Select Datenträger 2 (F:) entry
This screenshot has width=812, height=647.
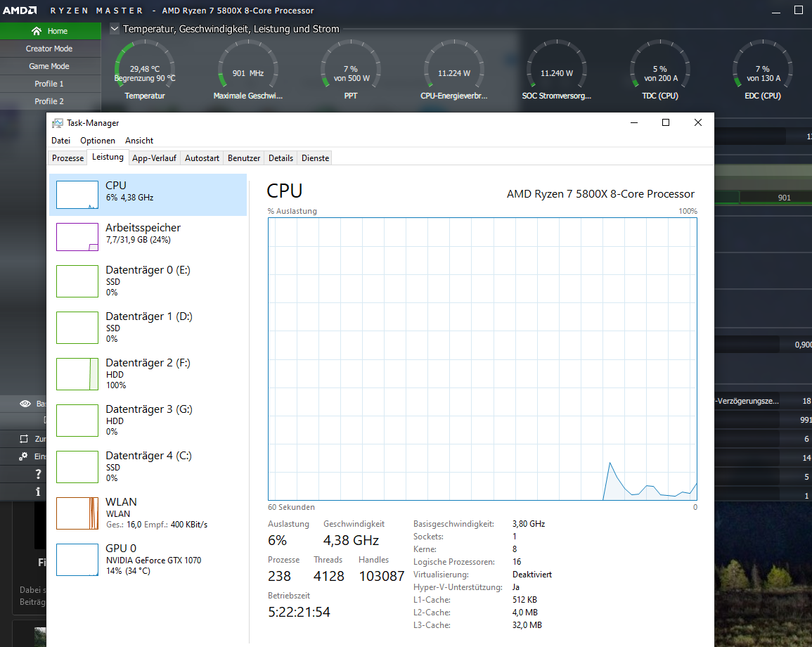point(148,374)
